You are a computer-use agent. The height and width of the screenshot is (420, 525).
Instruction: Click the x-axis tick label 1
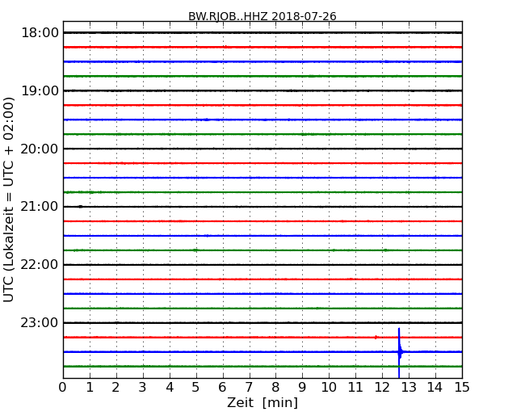coord(90,388)
